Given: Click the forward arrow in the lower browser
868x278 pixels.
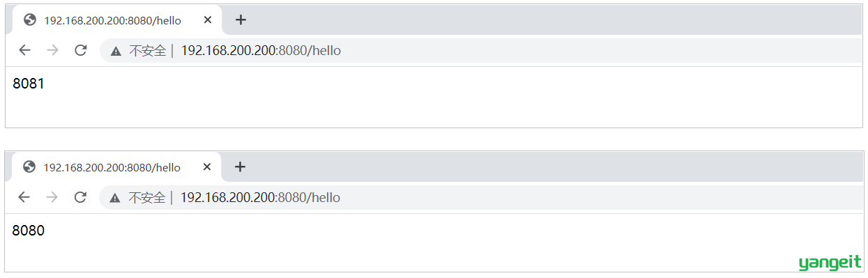Looking at the screenshot, I should 52,197.
